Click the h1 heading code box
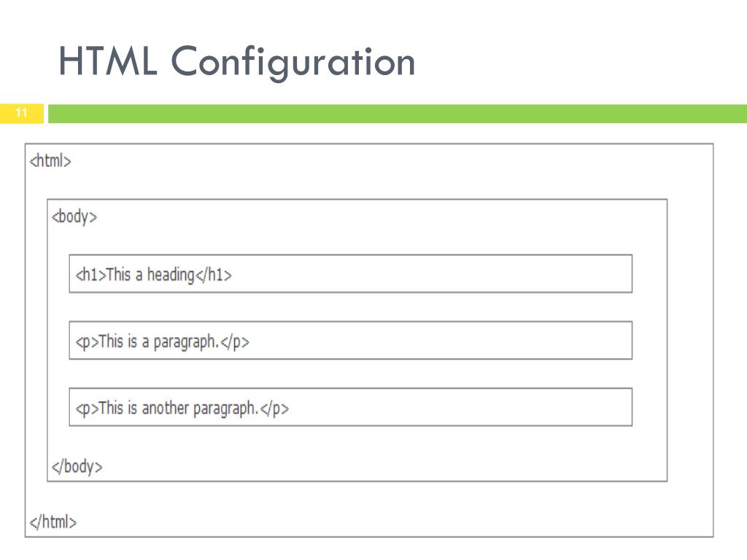The width and height of the screenshot is (747, 560). [351, 274]
